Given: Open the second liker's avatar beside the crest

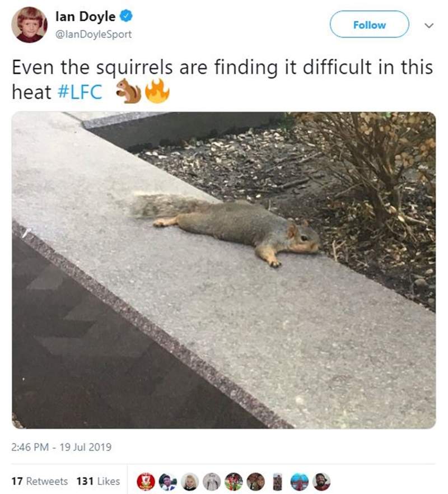Looking at the screenshot, I should [167, 482].
